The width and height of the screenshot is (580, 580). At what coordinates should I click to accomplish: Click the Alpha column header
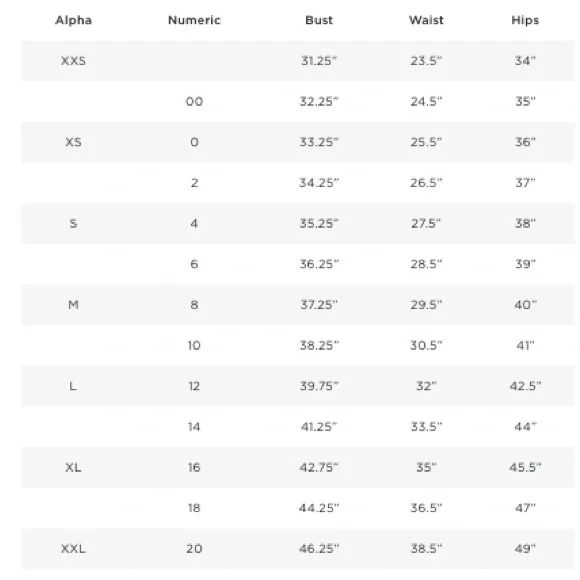73,20
